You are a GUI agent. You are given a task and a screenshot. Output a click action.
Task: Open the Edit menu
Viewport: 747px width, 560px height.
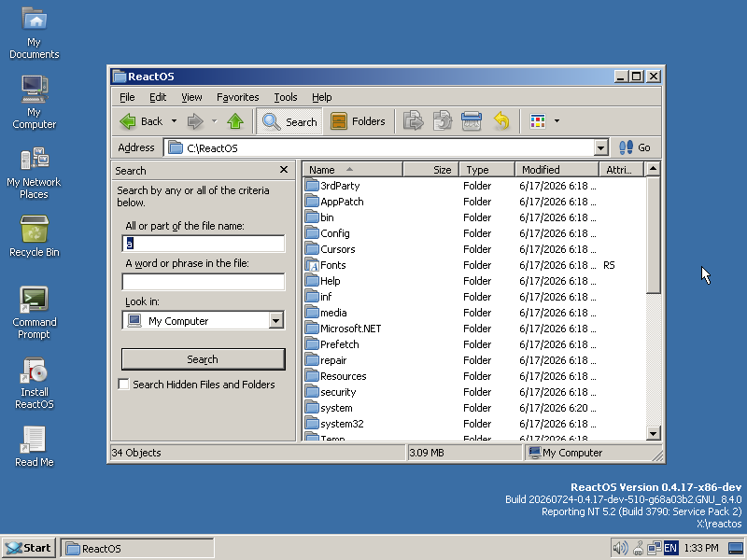(158, 97)
